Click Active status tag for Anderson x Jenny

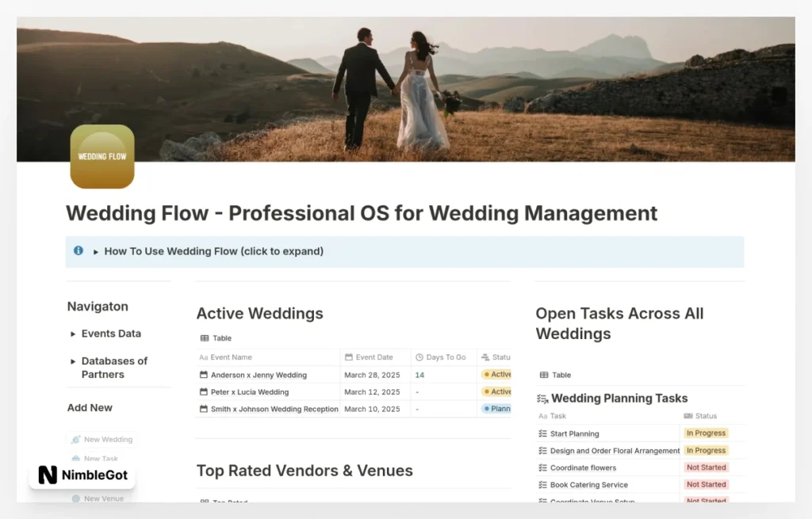click(496, 374)
